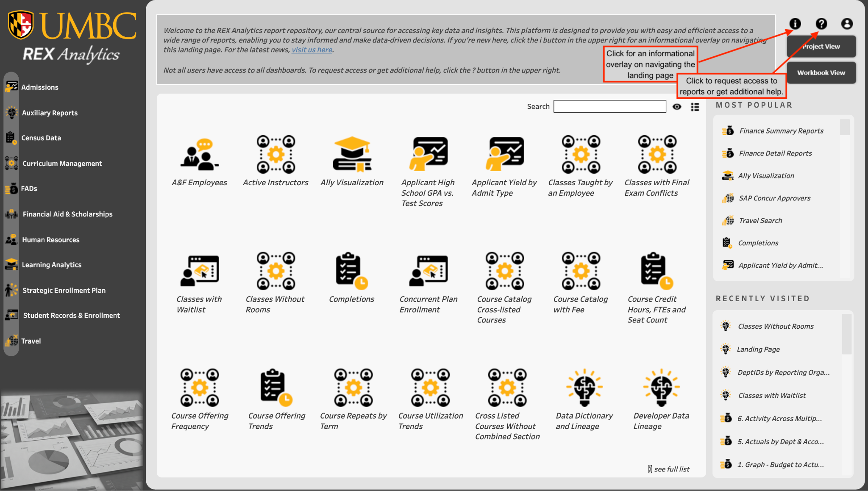Open the A&F Employees report icon
Image resolution: width=868 pixels, height=491 pixels.
[x=200, y=154]
